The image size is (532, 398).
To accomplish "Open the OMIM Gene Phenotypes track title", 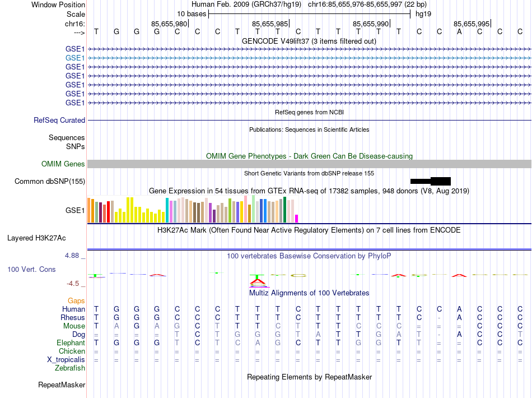I will pyautogui.click(x=309, y=156).
